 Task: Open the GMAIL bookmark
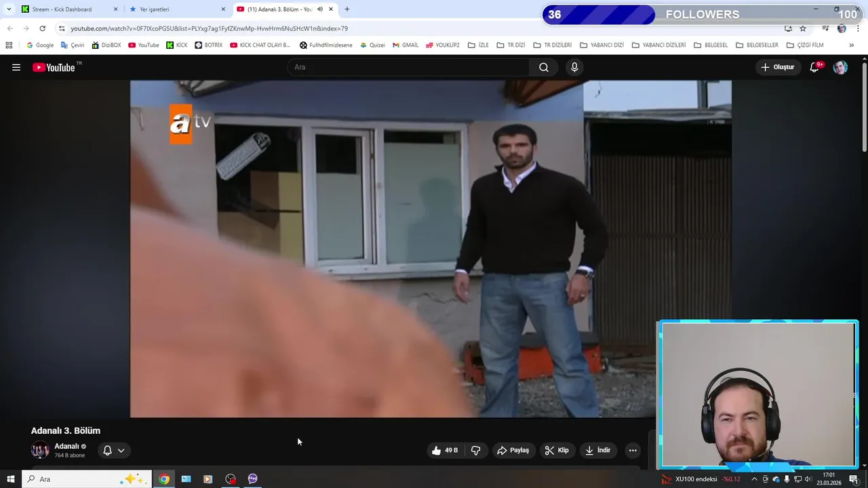coord(405,45)
